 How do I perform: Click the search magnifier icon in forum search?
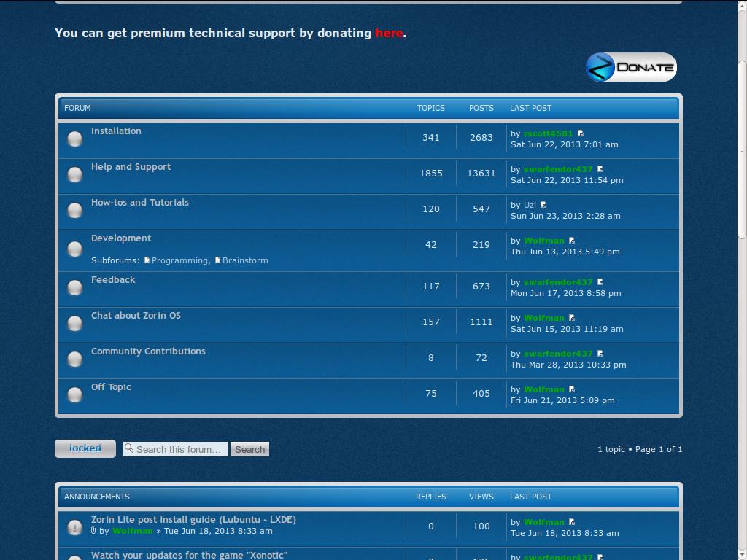pos(129,448)
